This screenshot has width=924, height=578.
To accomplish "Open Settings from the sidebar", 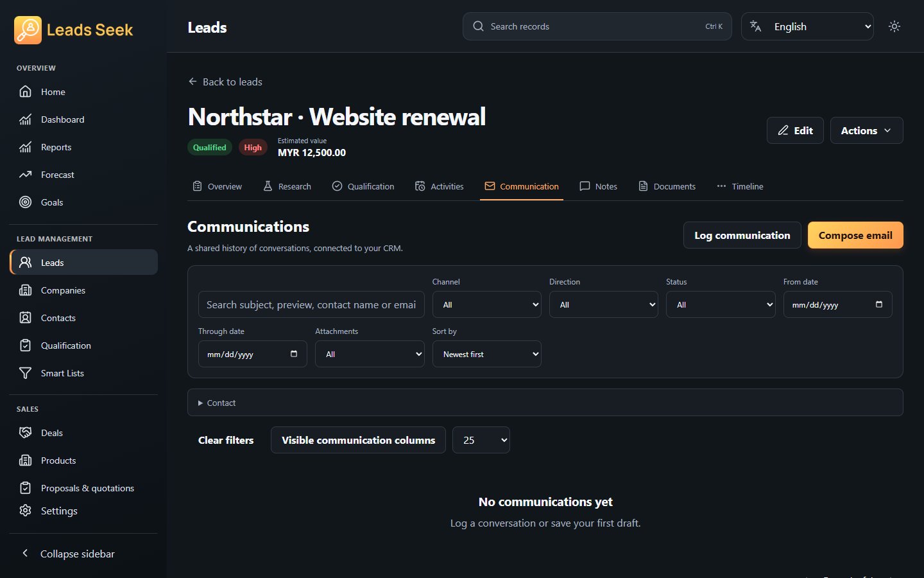I will pos(83,511).
